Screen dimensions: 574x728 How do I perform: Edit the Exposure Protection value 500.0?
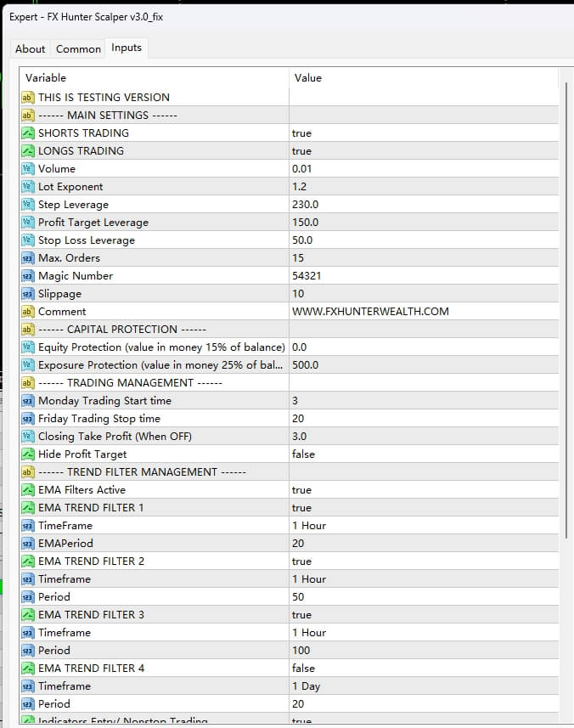423,365
